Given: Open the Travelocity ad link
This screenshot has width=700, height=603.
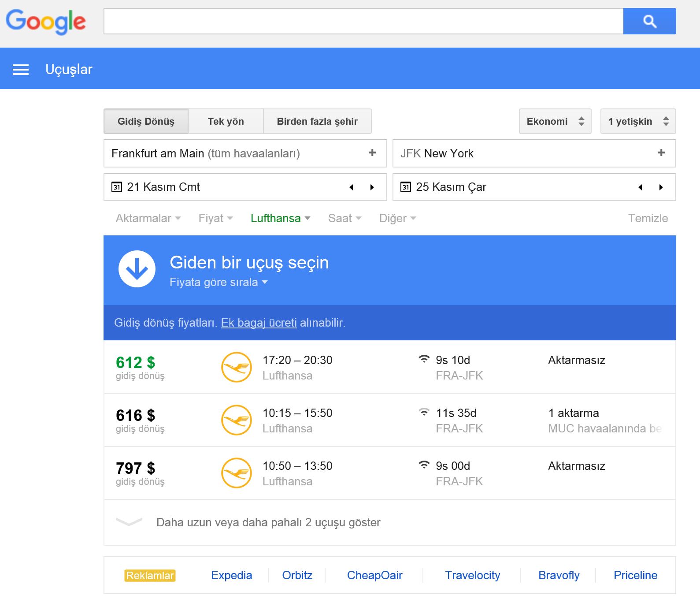Looking at the screenshot, I should point(473,575).
